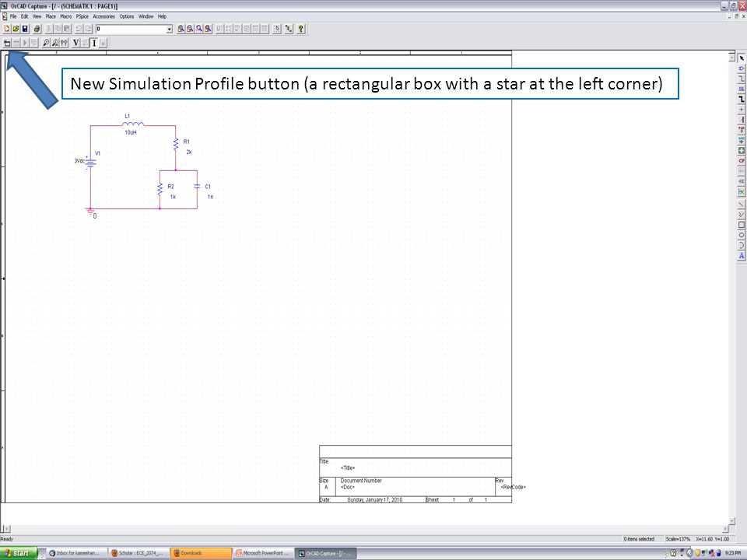Select resistor R2 label

pos(170,187)
